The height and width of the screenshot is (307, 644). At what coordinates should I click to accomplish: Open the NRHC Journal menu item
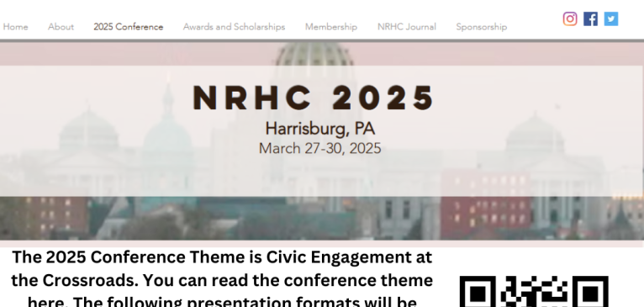(407, 27)
